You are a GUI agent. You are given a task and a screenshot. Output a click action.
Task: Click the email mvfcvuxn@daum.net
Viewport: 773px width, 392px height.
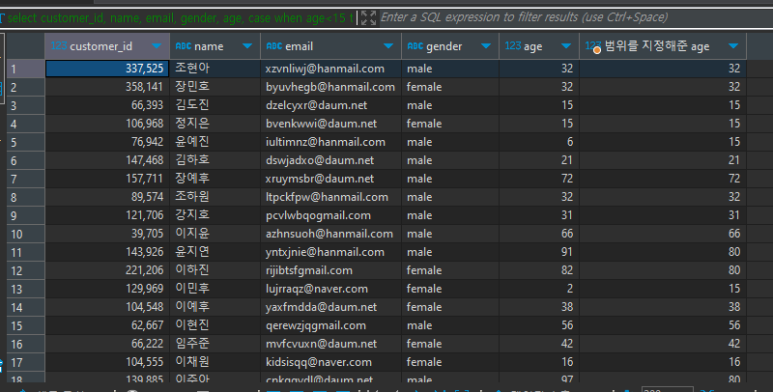tap(321, 344)
